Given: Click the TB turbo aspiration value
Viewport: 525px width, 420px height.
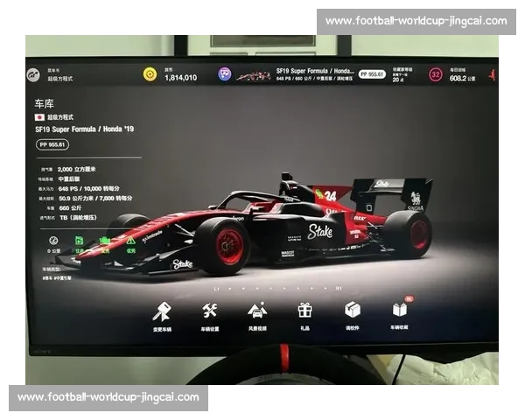Looking at the screenshot, I should coord(78,218).
